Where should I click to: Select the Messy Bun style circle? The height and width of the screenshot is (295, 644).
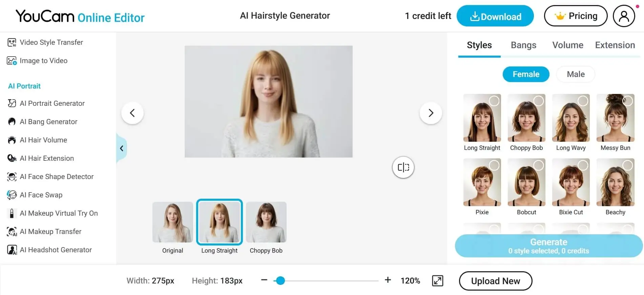[627, 101]
